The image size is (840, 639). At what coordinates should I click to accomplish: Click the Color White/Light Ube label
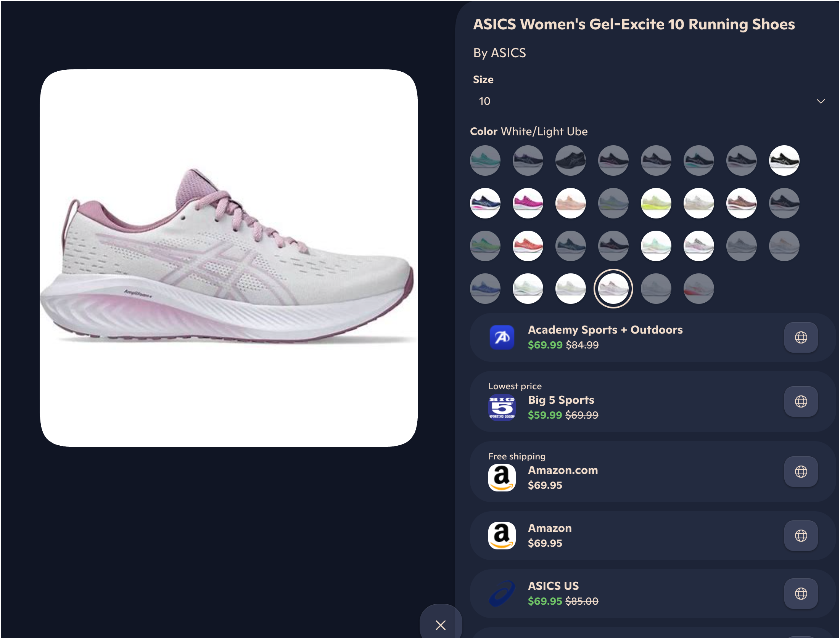(x=529, y=132)
